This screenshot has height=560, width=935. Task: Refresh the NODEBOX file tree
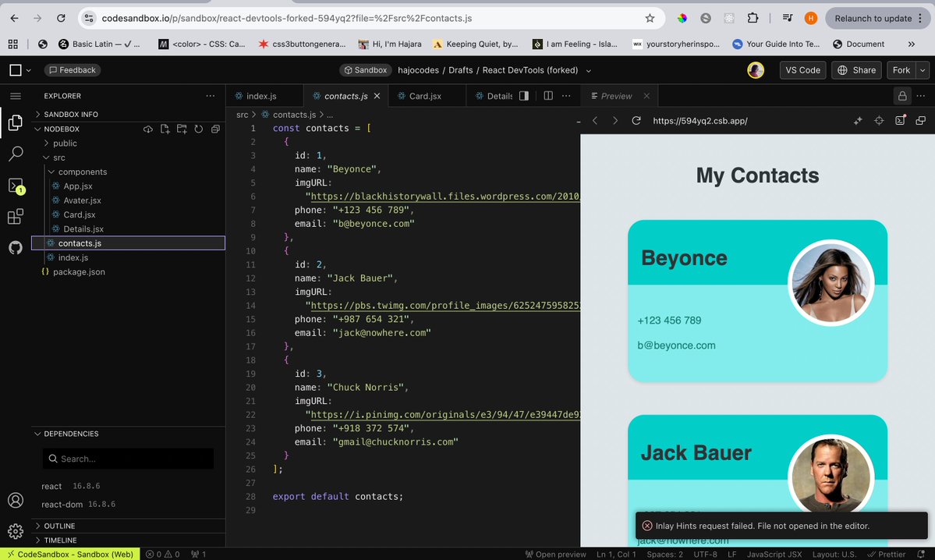(x=200, y=129)
